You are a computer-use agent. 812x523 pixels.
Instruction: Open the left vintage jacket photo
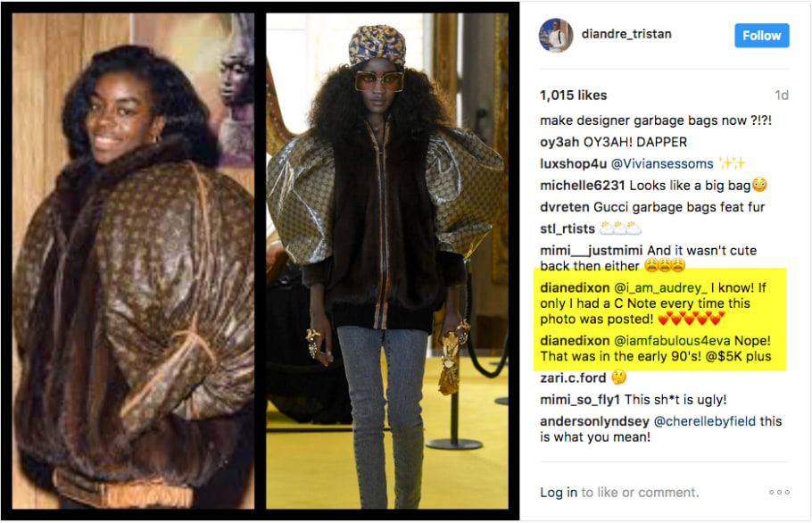point(133,261)
